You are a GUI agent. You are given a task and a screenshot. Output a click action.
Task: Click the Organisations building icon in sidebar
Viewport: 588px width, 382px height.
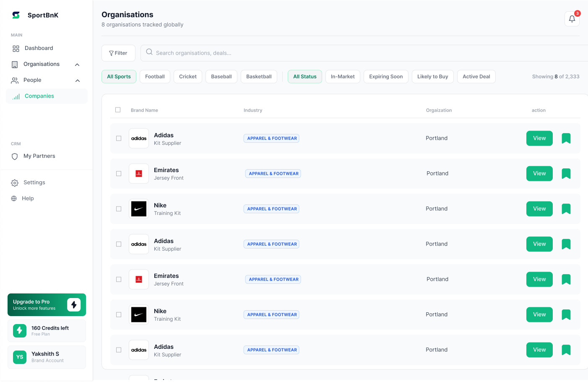(x=15, y=65)
